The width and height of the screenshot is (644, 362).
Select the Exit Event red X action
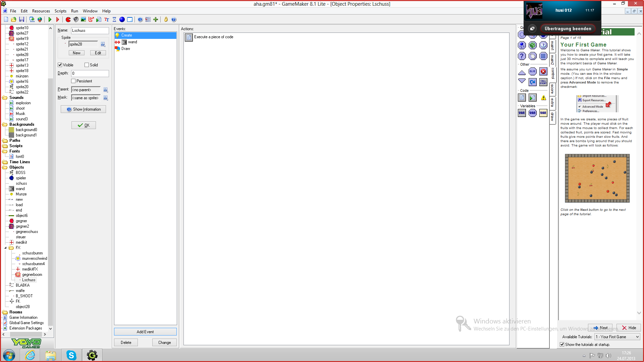click(543, 71)
